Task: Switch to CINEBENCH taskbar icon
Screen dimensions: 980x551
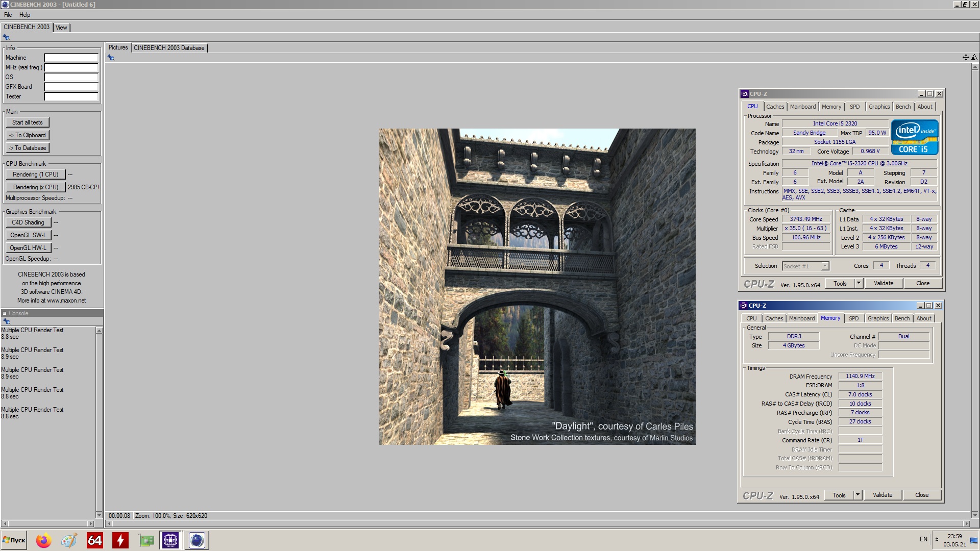Action: (197, 540)
